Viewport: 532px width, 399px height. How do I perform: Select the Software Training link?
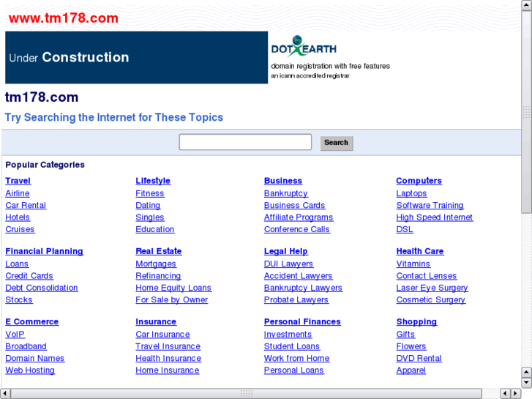point(430,206)
